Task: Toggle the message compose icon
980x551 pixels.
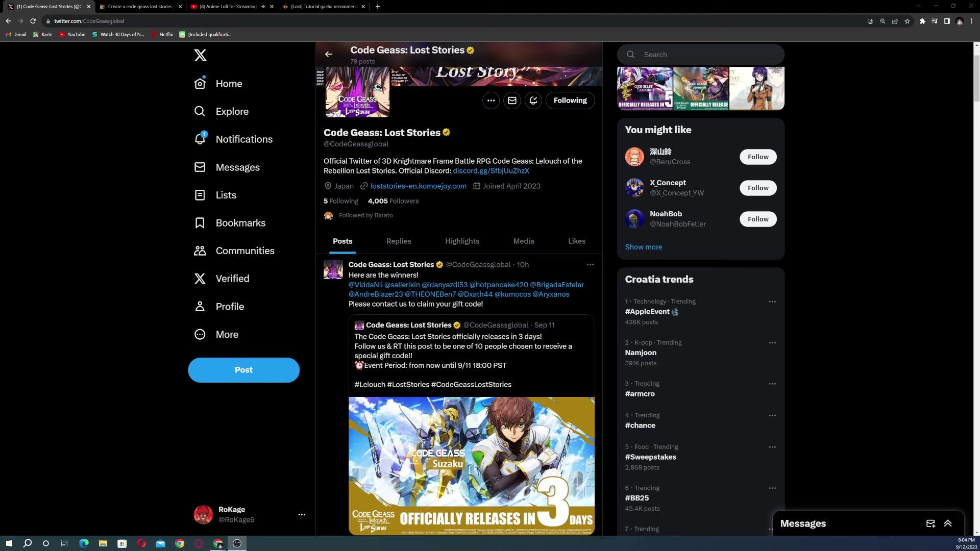Action: click(x=930, y=523)
